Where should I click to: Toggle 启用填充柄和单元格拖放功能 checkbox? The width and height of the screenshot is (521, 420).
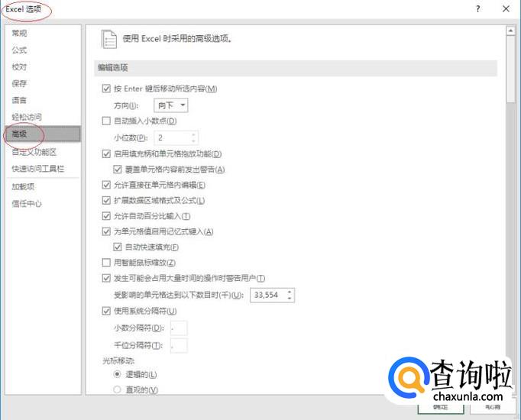[106, 153]
